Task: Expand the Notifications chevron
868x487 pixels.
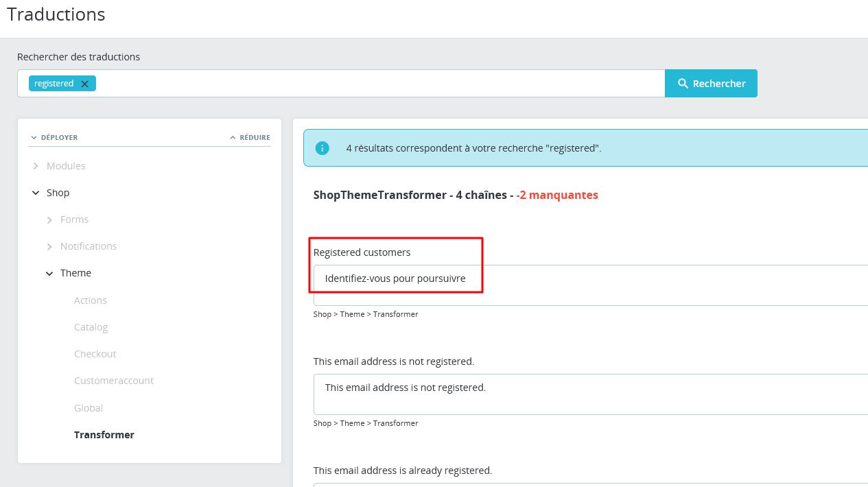Action: point(49,246)
